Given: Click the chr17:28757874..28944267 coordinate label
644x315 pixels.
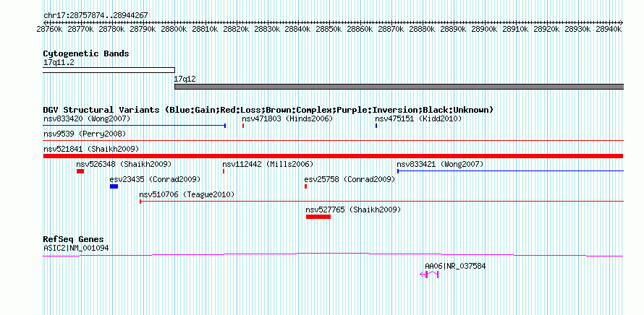Looking at the screenshot, I should click(x=96, y=15).
